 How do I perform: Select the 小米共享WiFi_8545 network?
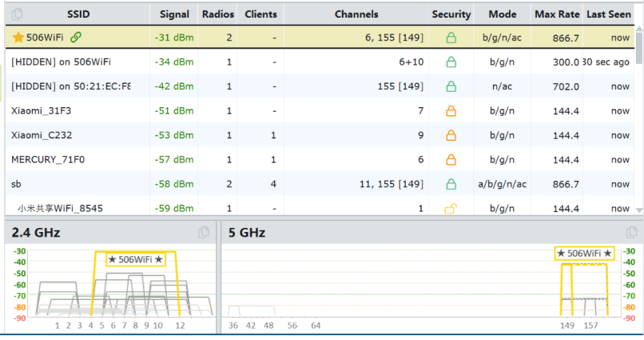[x=320, y=206]
